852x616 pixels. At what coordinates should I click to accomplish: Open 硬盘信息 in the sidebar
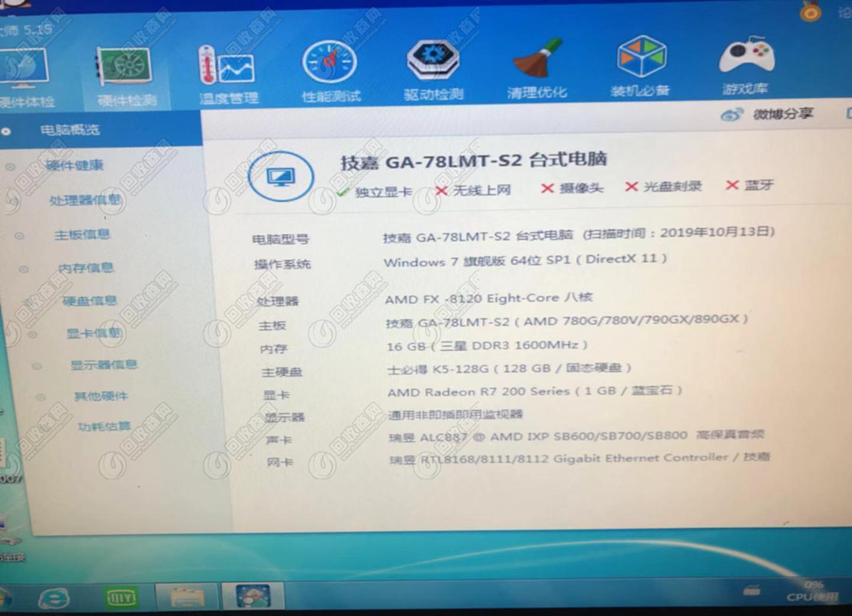pos(90,301)
